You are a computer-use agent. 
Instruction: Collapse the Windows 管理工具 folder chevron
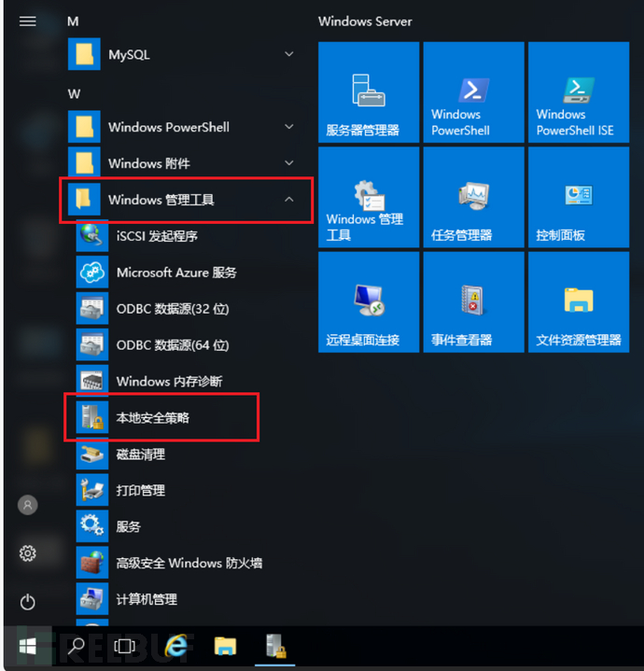pos(289,200)
